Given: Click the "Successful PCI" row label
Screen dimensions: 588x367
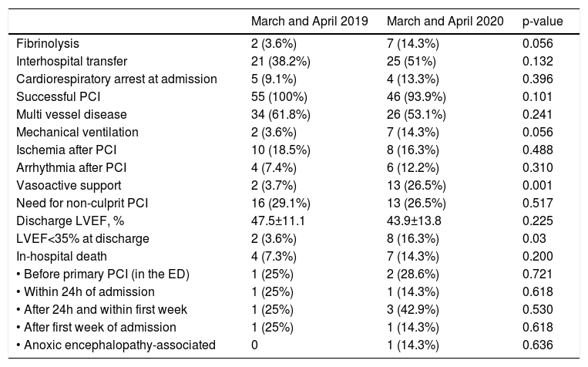Looking at the screenshot, I should (x=56, y=96).
